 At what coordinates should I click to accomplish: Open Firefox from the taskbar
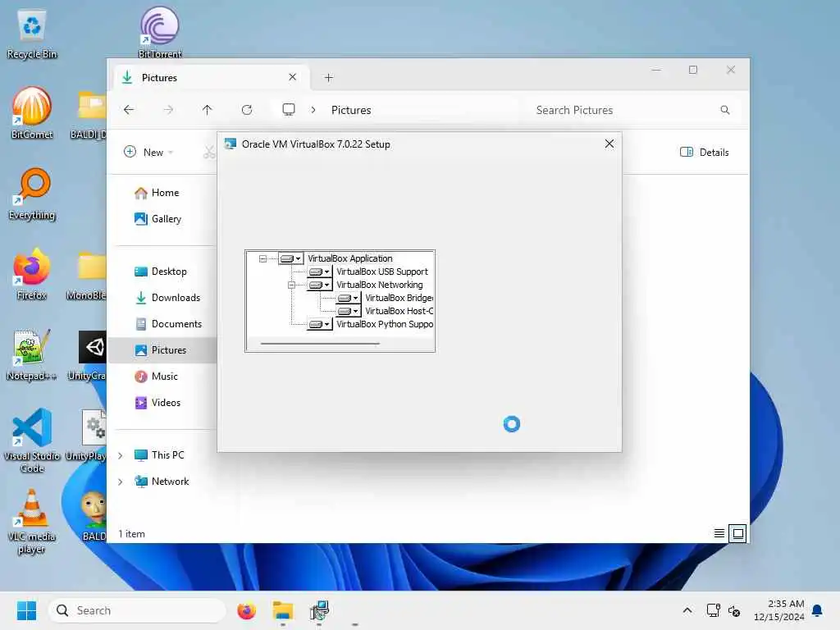[x=246, y=610]
